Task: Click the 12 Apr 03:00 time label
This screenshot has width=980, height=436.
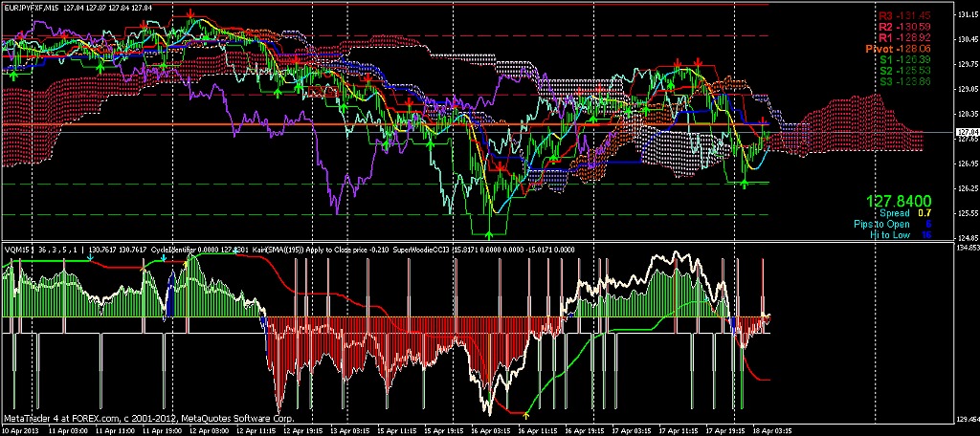Action: pos(212,430)
